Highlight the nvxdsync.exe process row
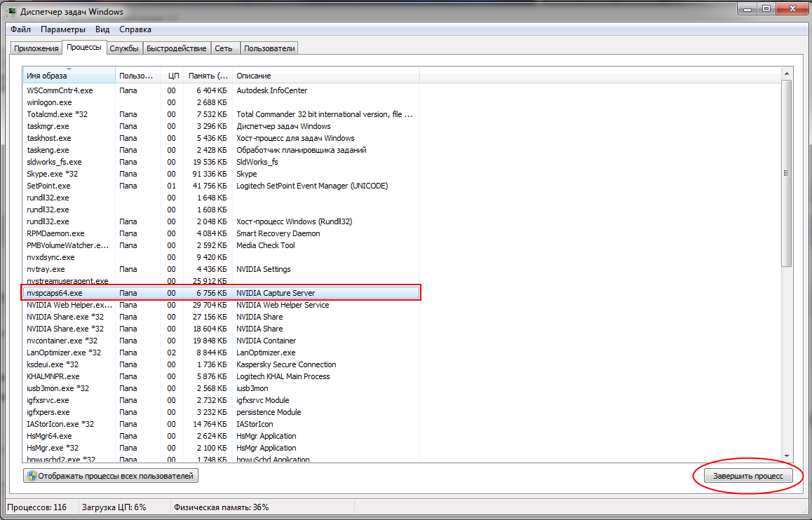 click(x=221, y=257)
